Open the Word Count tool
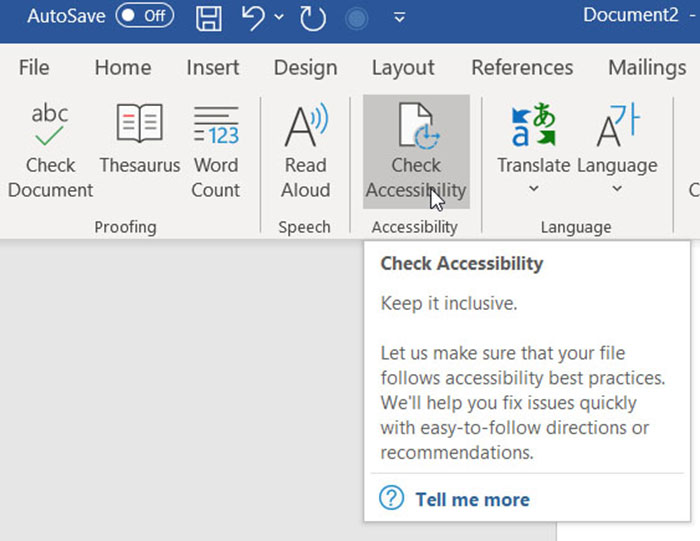Image resolution: width=700 pixels, height=541 pixels. point(216,126)
